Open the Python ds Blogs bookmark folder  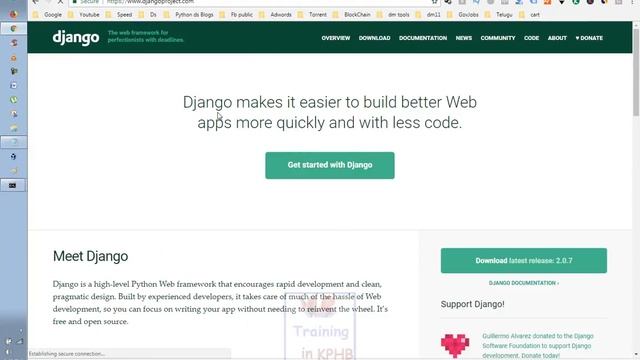pos(189,15)
